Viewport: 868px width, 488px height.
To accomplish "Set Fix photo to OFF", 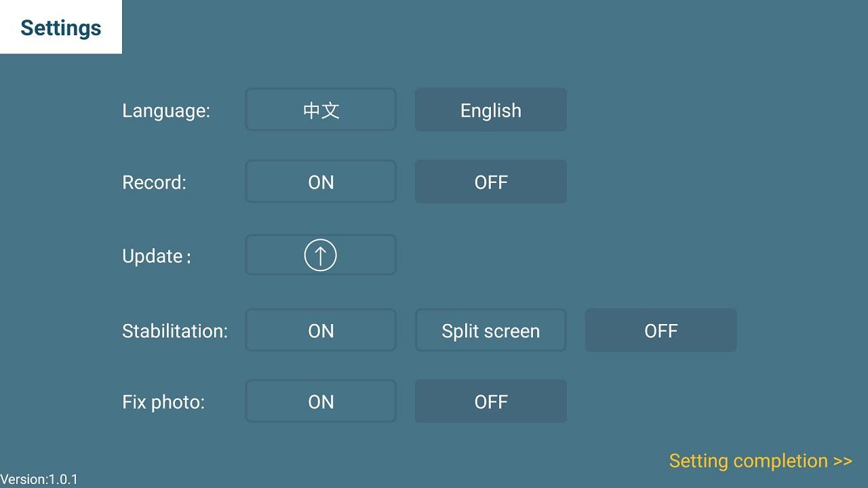I will pos(490,402).
